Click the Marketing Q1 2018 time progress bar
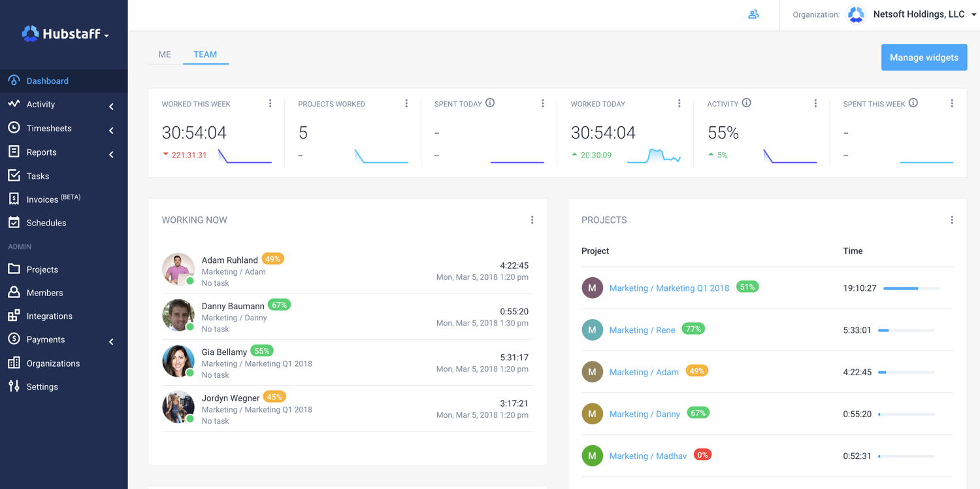 point(911,288)
